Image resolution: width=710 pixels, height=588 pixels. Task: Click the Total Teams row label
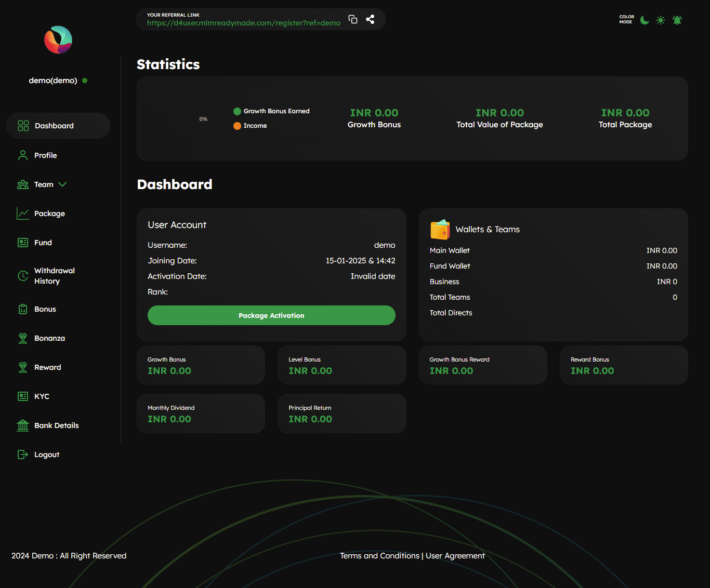pos(450,297)
